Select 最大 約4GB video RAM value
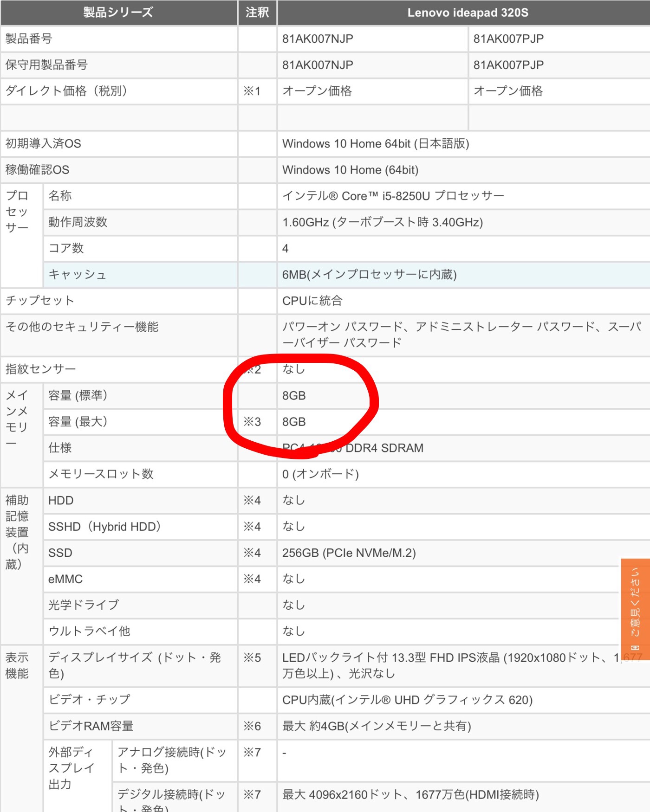The height and width of the screenshot is (812, 650). click(x=377, y=726)
